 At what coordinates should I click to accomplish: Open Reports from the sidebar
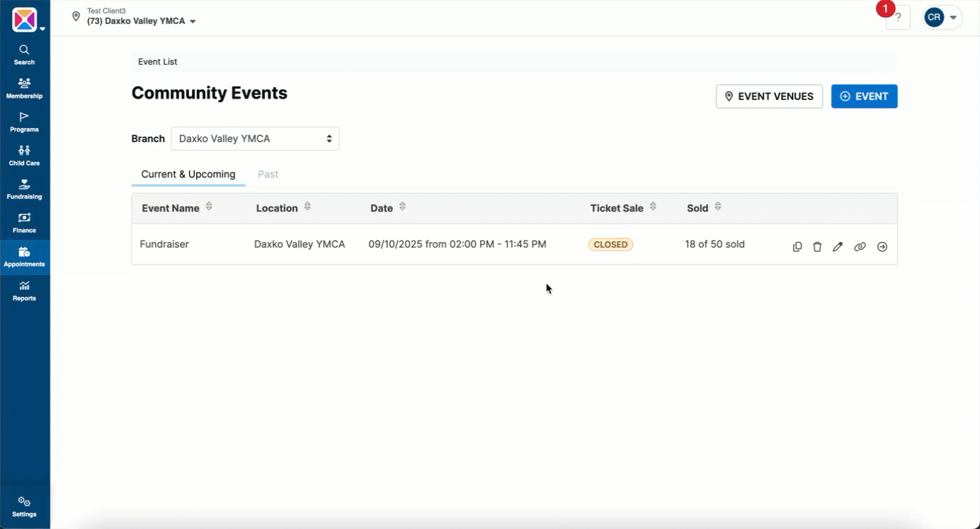tap(24, 291)
